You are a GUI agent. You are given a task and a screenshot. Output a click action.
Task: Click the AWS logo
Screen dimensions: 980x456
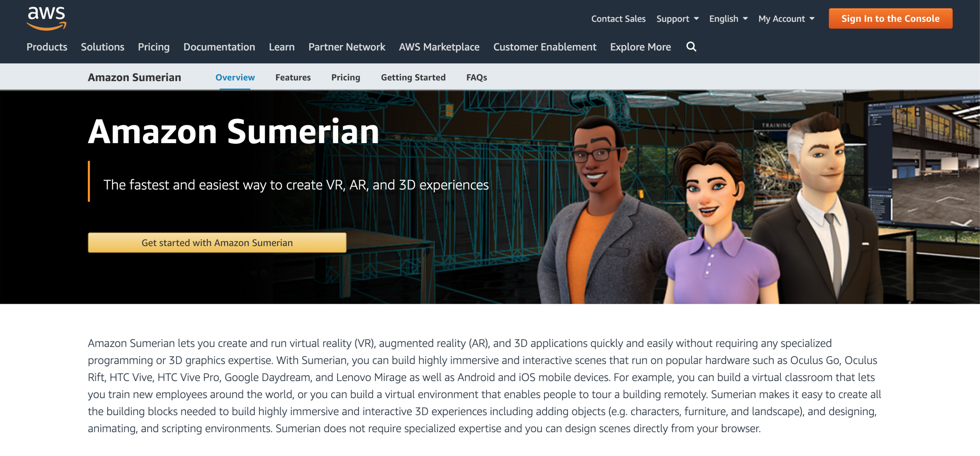tap(46, 18)
